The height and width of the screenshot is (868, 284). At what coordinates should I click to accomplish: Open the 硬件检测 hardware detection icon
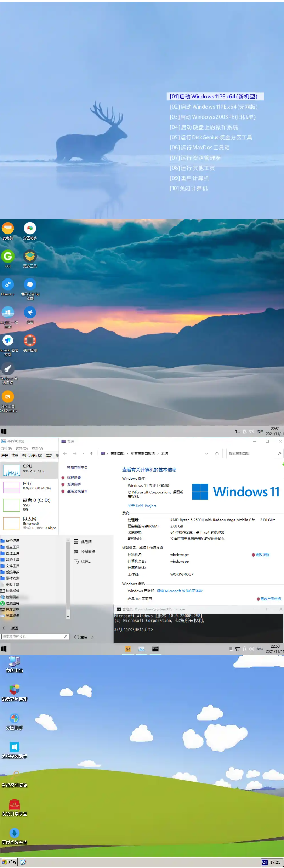(30, 341)
